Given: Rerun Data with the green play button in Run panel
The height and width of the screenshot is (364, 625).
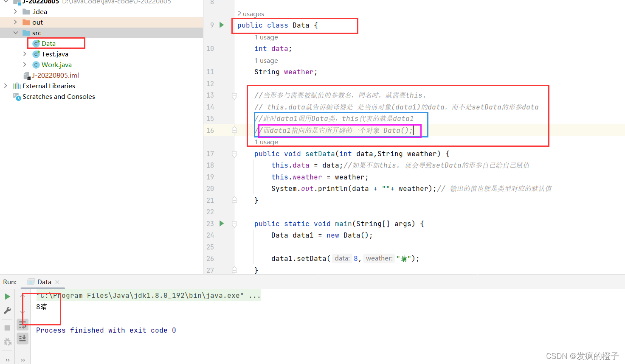Looking at the screenshot, I should tap(7, 297).
